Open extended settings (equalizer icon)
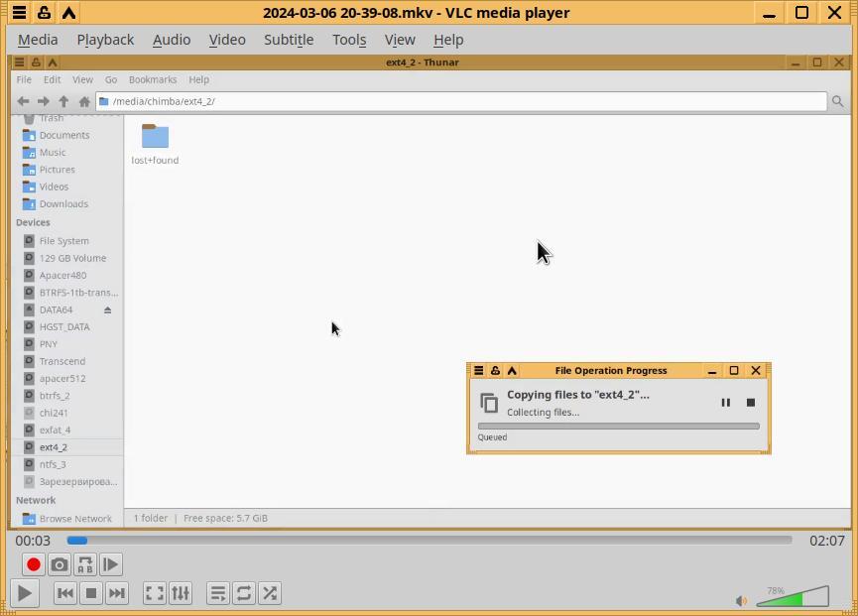 (x=180, y=593)
